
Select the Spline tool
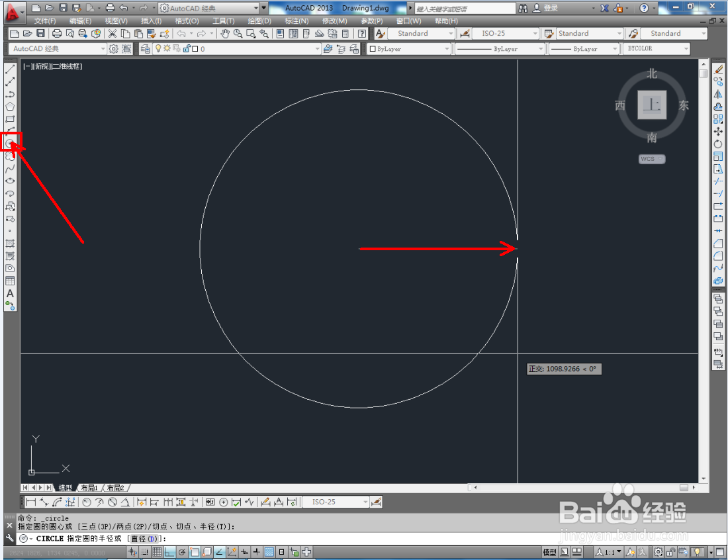coord(10,169)
